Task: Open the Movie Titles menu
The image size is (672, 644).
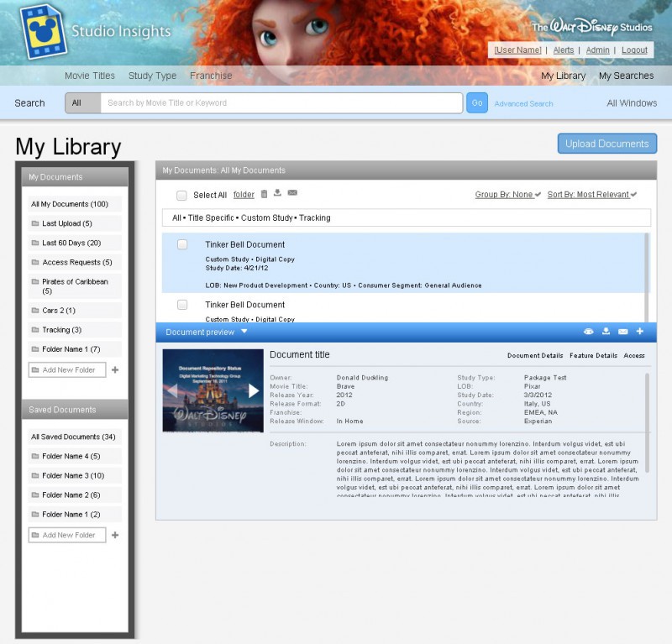Action: pyautogui.click(x=90, y=76)
